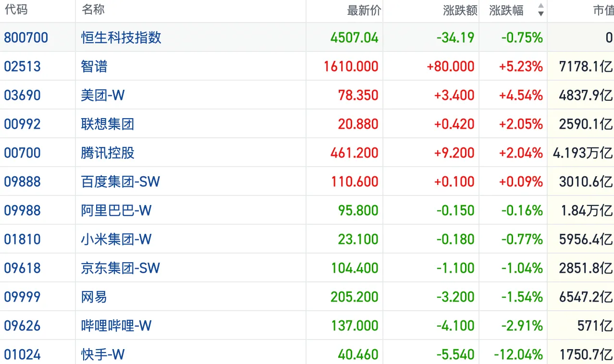Open stock 美团-W
614x364 pixels.
tap(103, 95)
